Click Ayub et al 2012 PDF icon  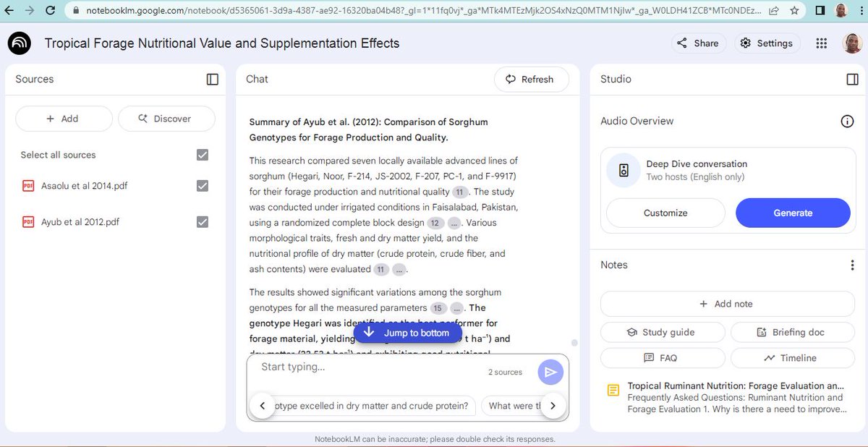[x=28, y=222]
